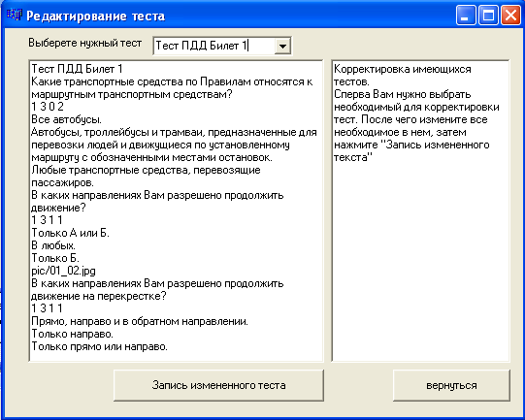Screen dimensions: 525x420
Task: Click the application icon in title bar
Action: pos(15,16)
